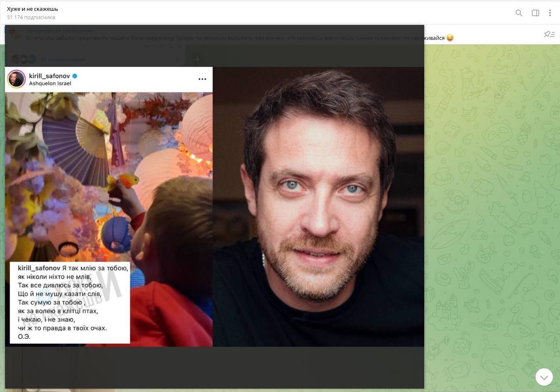The image size is (560, 392).
Task: Open the 51 174 подписчика subscriber count
Action: pyautogui.click(x=31, y=17)
